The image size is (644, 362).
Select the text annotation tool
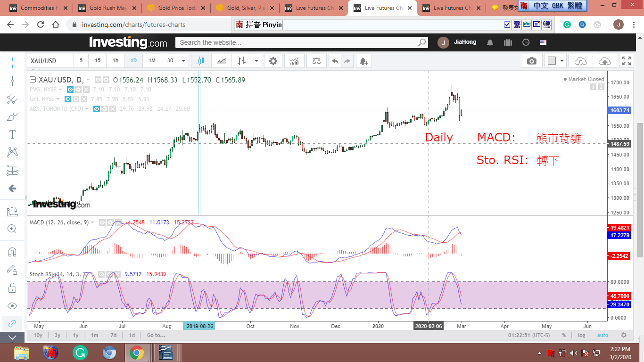pos(12,134)
